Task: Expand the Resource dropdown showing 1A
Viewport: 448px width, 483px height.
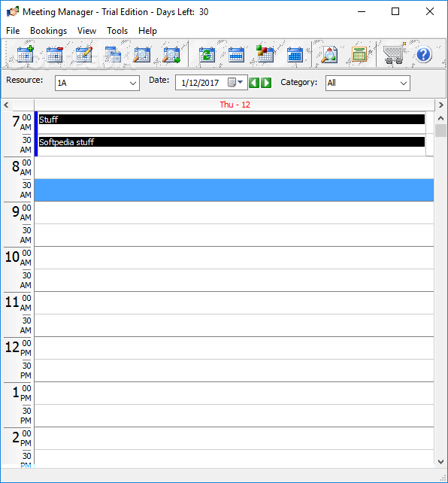Action: pyautogui.click(x=133, y=84)
